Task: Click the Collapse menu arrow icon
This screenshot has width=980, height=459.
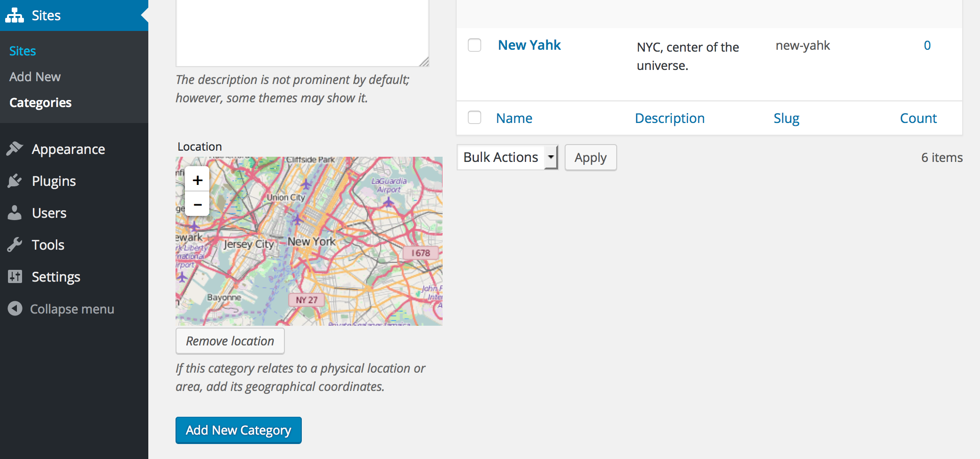Action: point(15,308)
